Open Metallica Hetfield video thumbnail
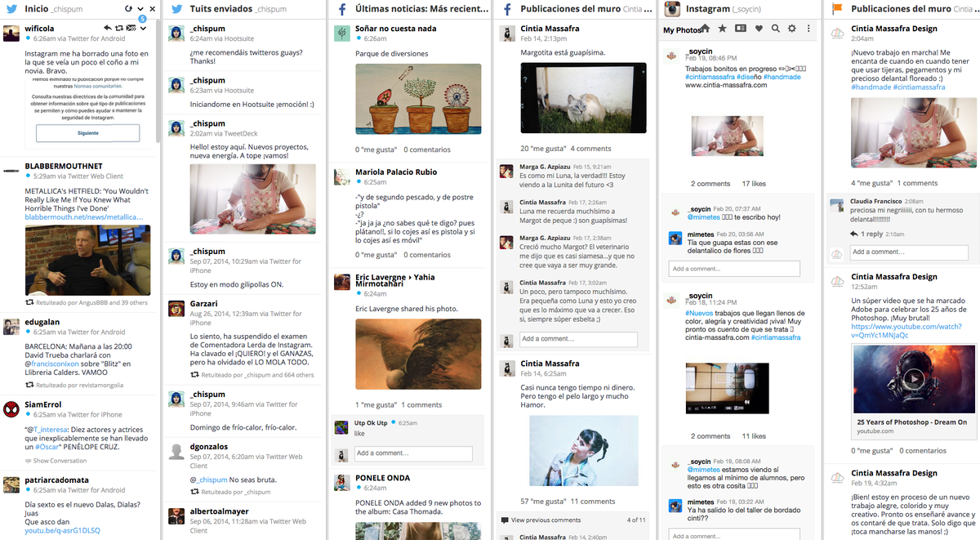This screenshot has height=540, width=980. [88, 260]
